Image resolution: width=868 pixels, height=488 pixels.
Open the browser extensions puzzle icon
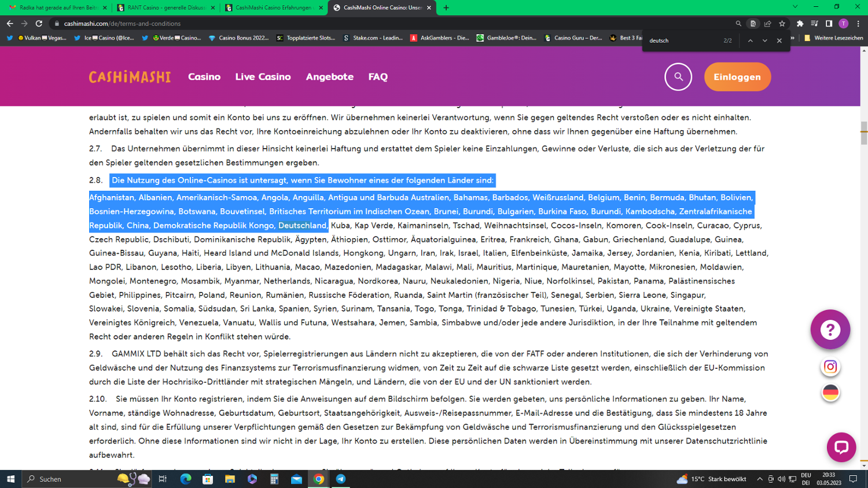coord(800,24)
